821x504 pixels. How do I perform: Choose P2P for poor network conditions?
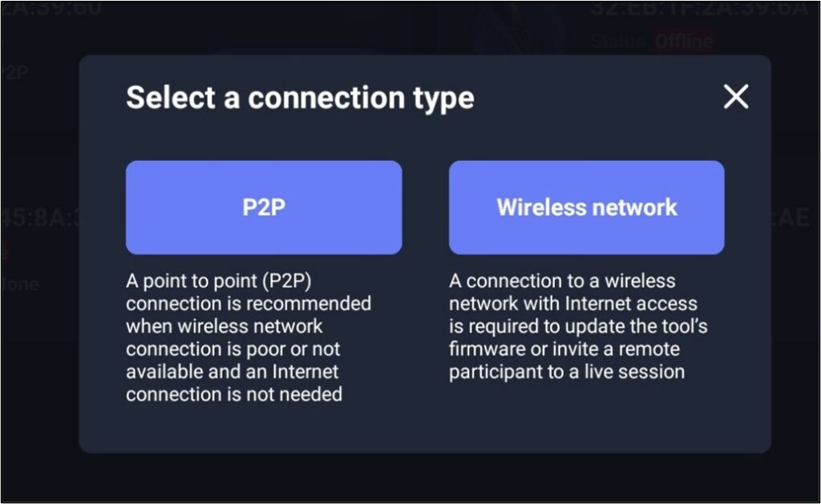point(263,207)
